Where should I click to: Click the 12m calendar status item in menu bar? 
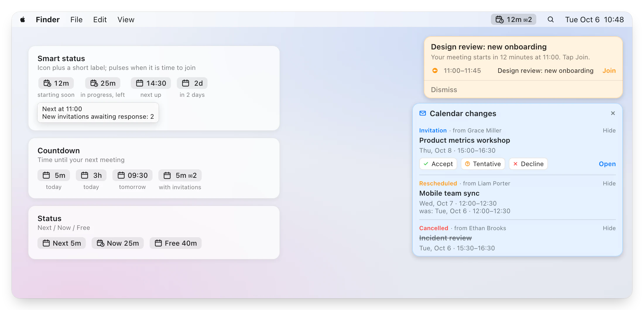(x=513, y=20)
